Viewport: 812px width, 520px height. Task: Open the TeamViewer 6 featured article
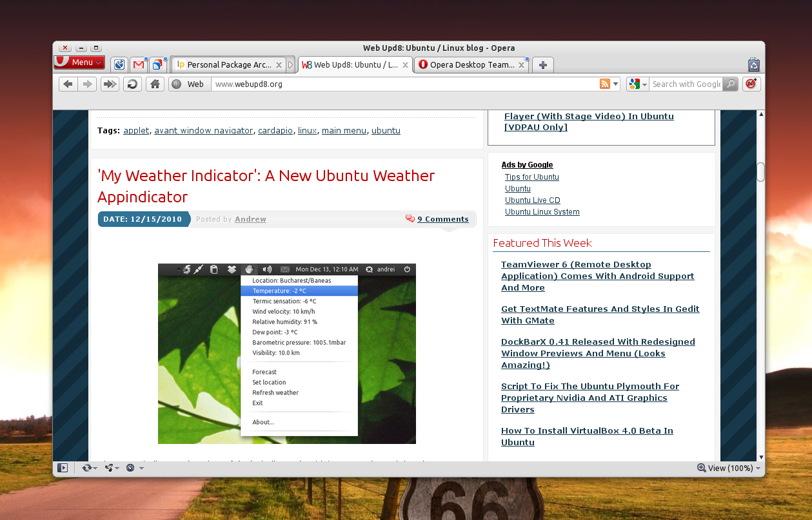click(598, 276)
